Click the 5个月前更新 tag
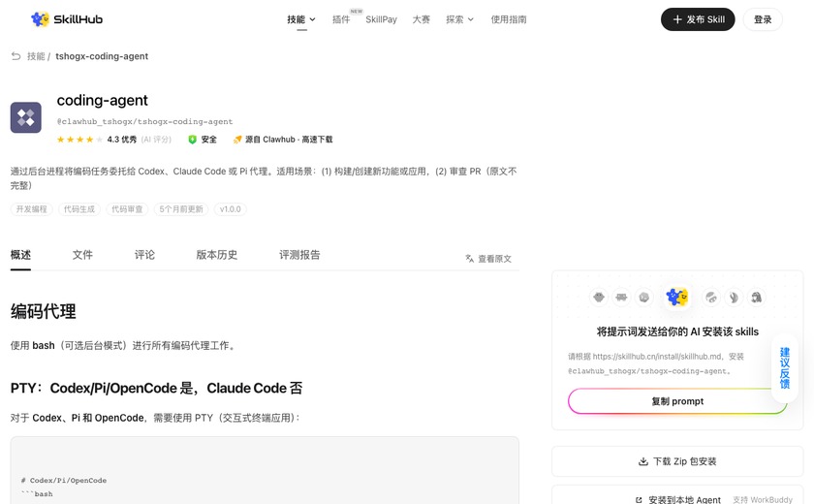The image size is (814, 504). 181,209
